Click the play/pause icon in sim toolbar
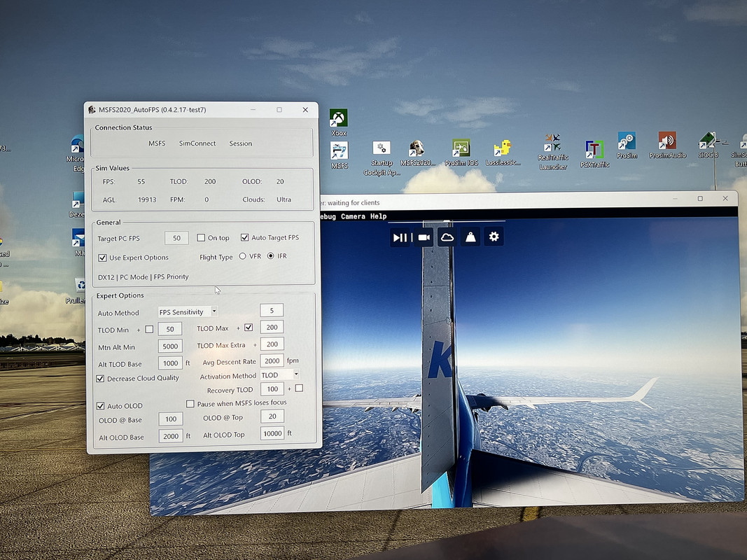The image size is (747, 560). click(400, 237)
